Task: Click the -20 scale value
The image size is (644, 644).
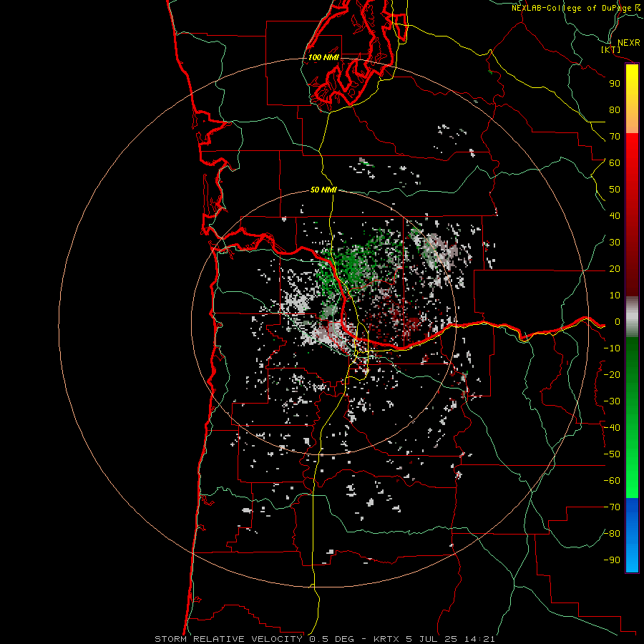Action: [x=612, y=375]
